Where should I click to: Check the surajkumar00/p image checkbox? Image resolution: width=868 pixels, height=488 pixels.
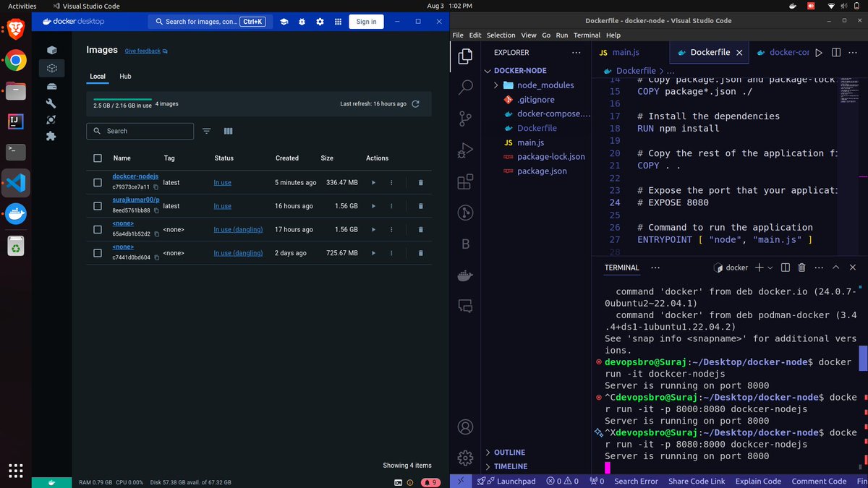(98, 206)
